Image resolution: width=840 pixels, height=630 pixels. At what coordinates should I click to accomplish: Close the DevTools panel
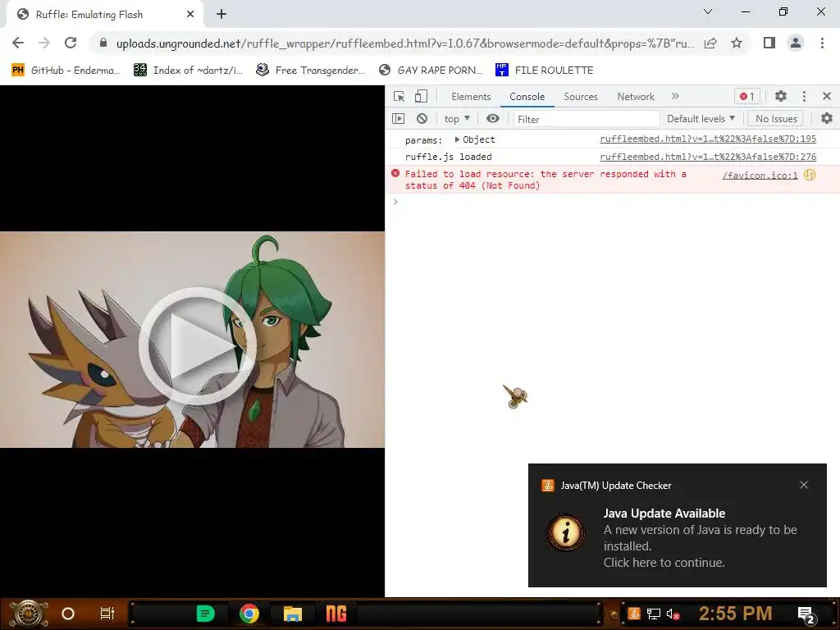827,97
